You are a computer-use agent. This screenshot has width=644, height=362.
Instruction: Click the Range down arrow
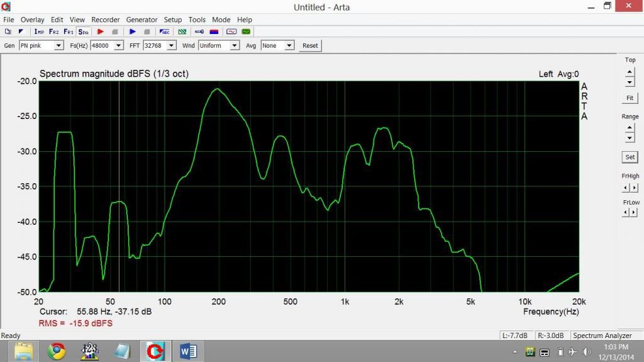pos(630,138)
